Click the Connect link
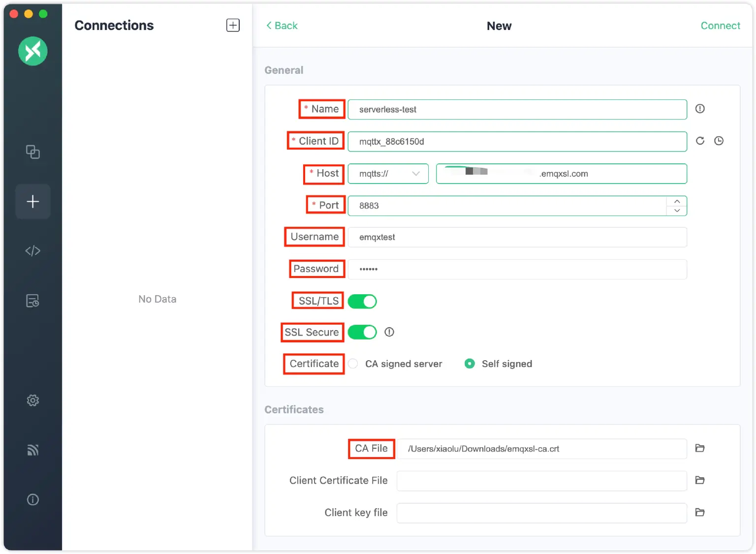756x554 pixels. (x=720, y=26)
